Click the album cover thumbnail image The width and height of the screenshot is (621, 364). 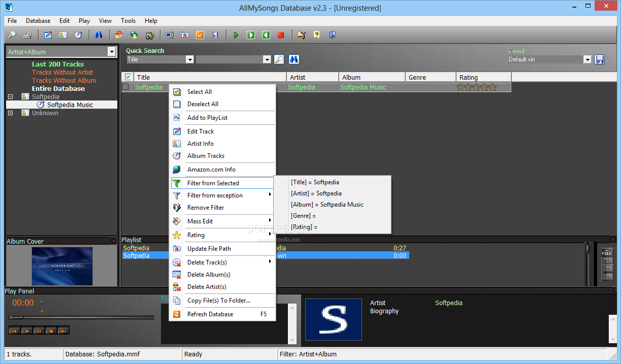62,266
